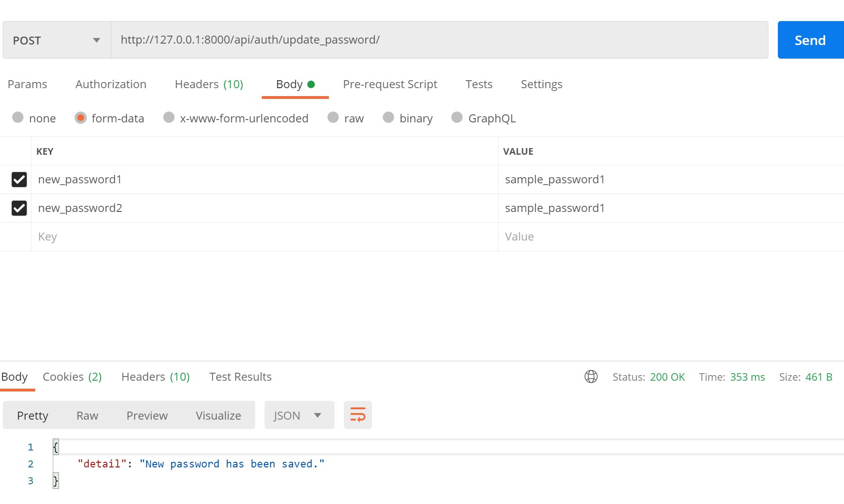Expand the JSON format dropdown

(299, 415)
